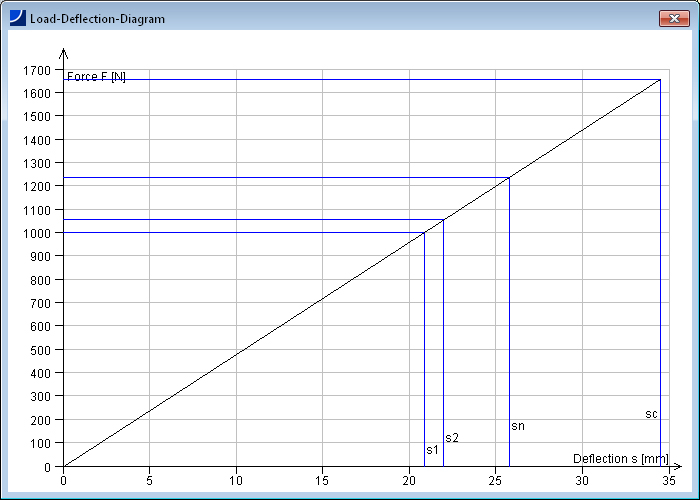Click the 1000 tick on the force axis
Screen dimensions: 700x500
click(40, 233)
